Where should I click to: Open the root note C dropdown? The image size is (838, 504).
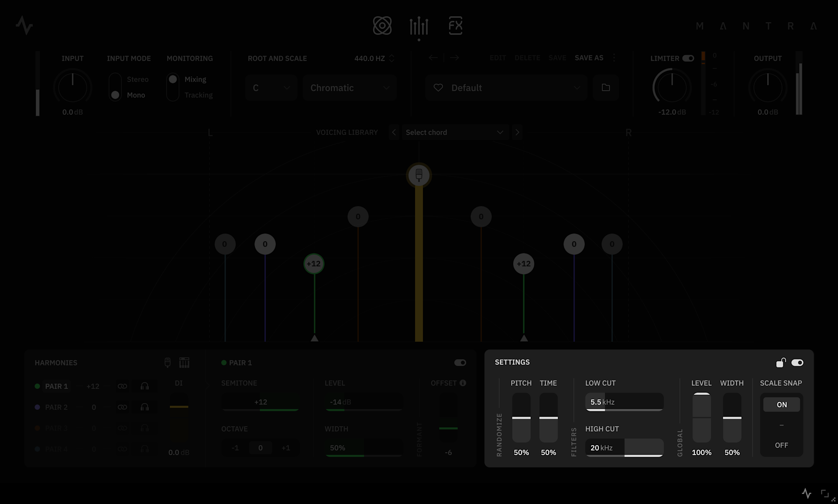pos(271,88)
